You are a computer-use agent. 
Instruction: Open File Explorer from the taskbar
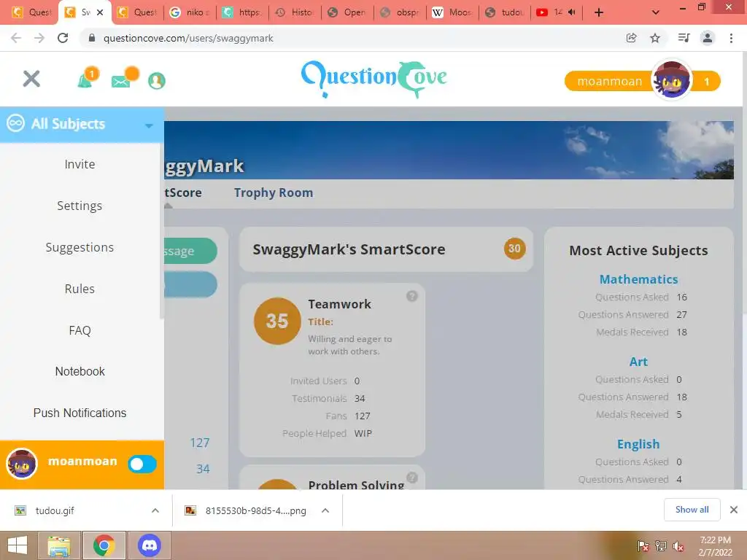59,545
